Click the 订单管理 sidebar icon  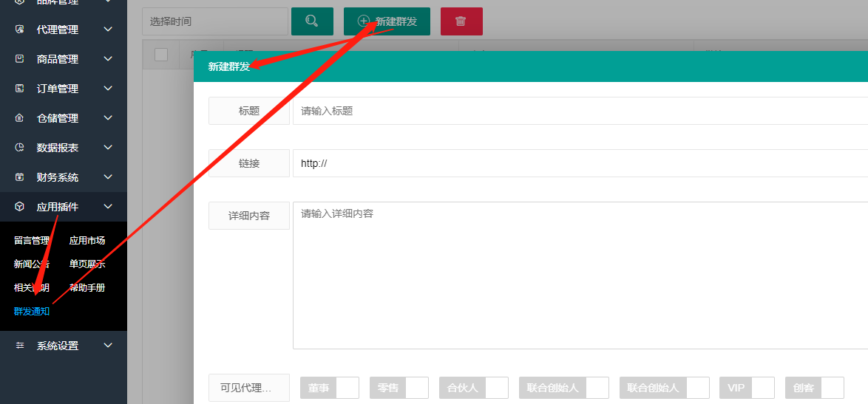(20, 89)
